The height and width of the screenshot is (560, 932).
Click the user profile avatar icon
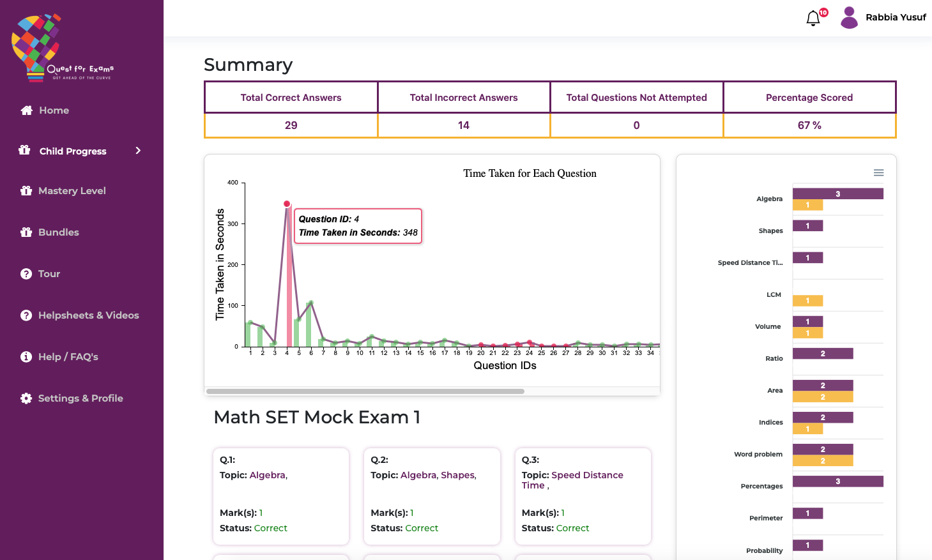point(849,17)
